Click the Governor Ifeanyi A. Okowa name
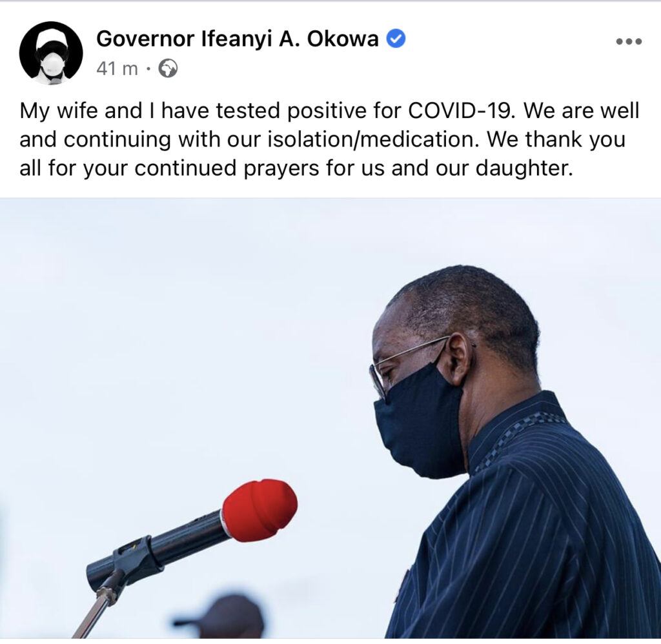Screen dimensions: 661x644 click(238, 39)
